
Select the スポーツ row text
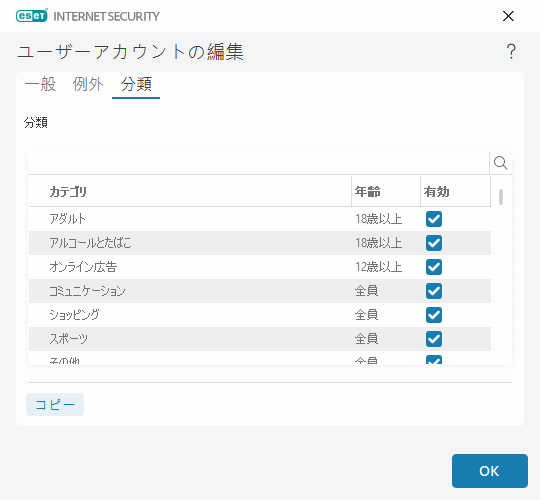click(x=68, y=339)
